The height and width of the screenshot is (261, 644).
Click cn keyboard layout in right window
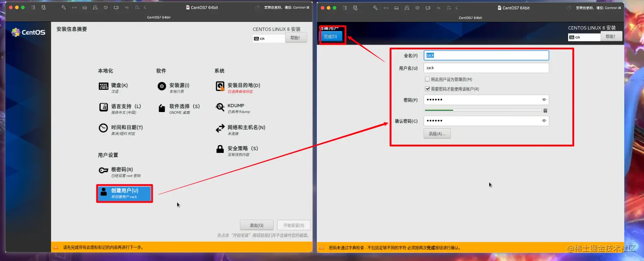pos(584,37)
